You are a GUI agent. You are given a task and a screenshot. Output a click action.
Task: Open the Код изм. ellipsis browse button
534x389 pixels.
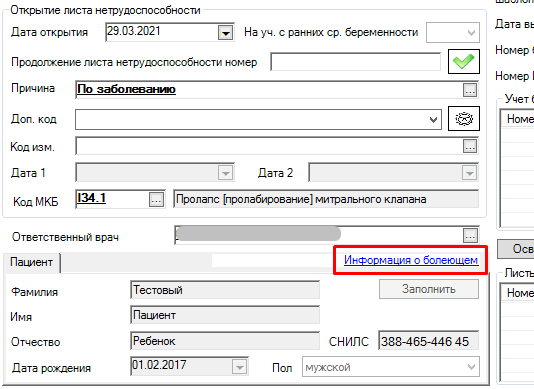click(470, 146)
